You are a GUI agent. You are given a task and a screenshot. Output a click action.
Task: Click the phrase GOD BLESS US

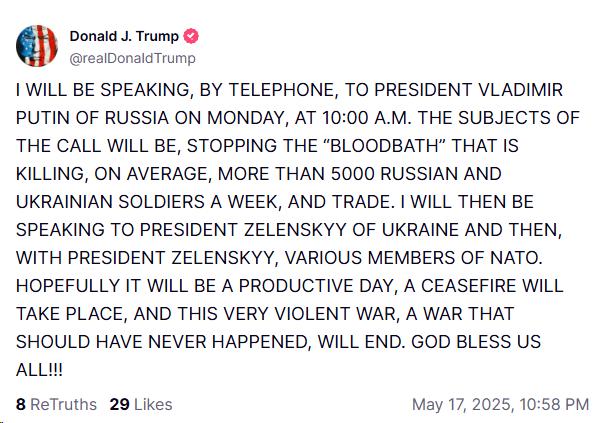pos(476,342)
